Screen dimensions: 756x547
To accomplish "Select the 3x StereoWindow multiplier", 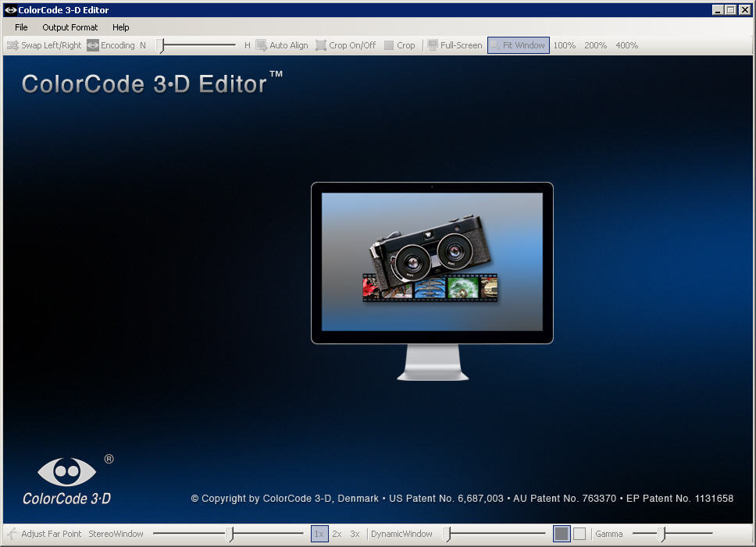I will pyautogui.click(x=355, y=534).
